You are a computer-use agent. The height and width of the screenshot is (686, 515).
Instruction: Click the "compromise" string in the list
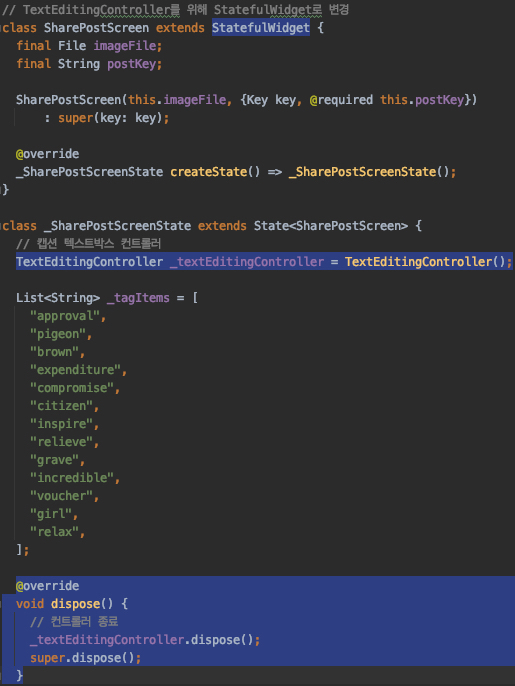(x=72, y=388)
